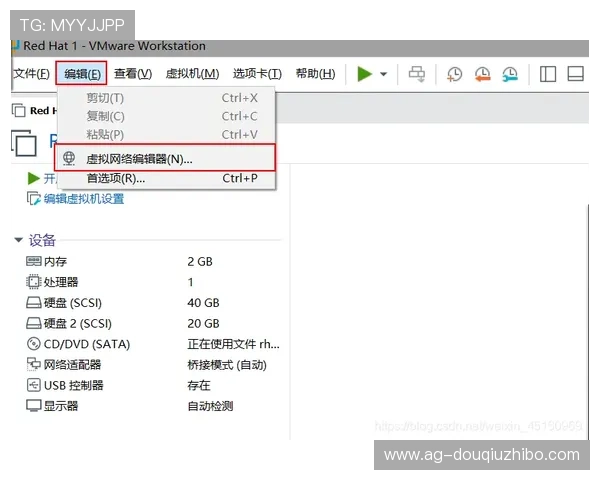
Task: Click the network adapter icon
Action: (x=34, y=364)
